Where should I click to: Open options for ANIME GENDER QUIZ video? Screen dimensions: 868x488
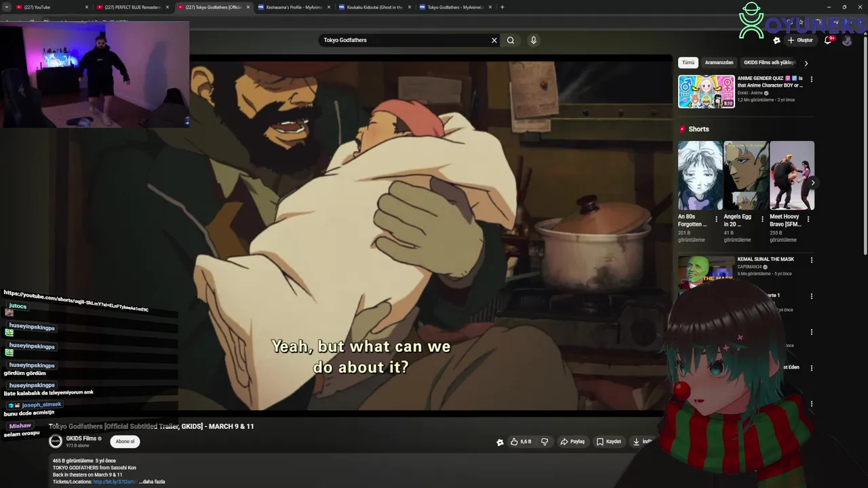(811, 79)
